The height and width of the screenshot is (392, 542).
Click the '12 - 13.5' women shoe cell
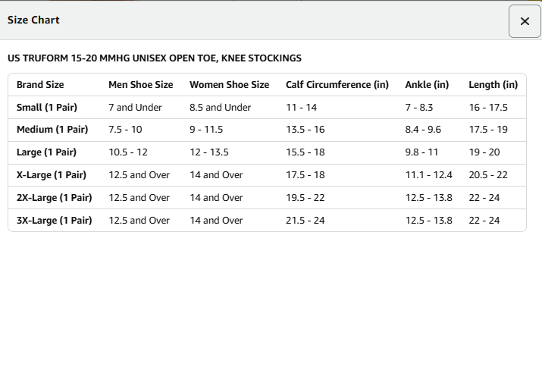coord(208,152)
